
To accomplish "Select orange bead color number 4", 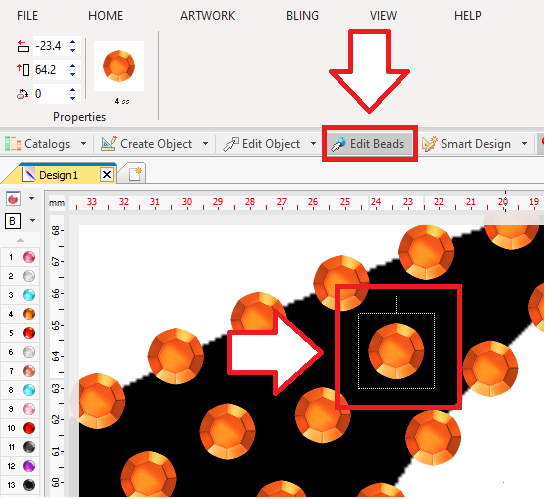I will 29,314.
